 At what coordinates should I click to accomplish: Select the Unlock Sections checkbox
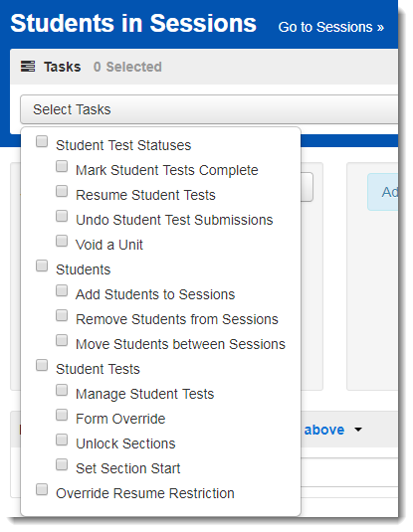(x=62, y=440)
